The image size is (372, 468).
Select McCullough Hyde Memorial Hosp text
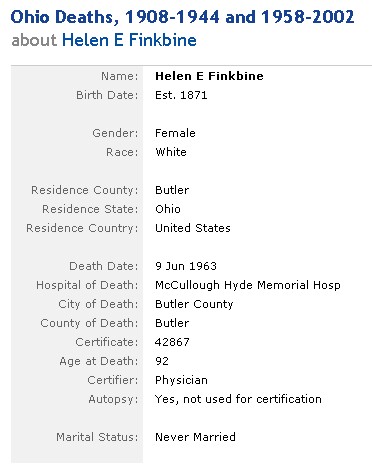pos(248,285)
